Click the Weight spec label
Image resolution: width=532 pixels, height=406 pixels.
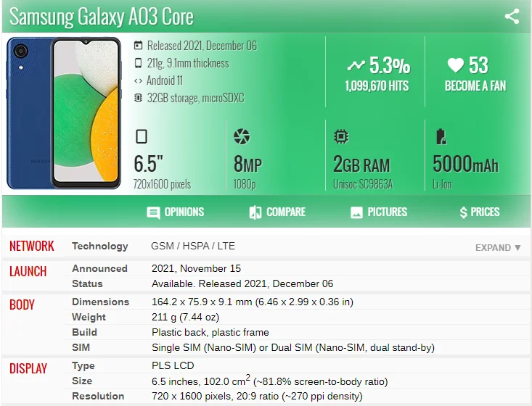[89, 318]
